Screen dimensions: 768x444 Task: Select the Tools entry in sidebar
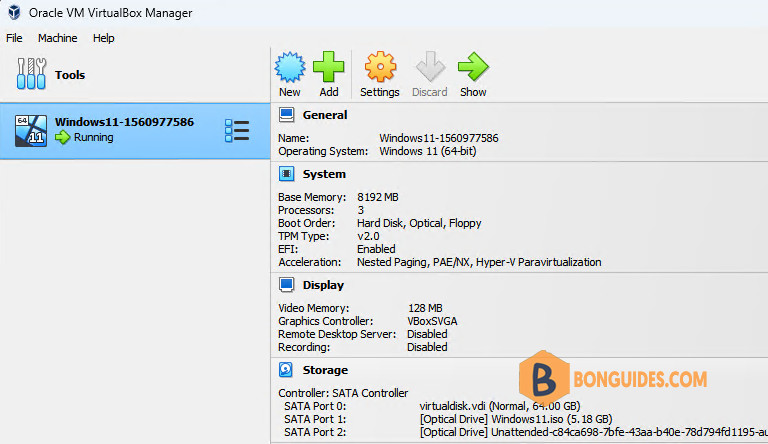pos(135,74)
